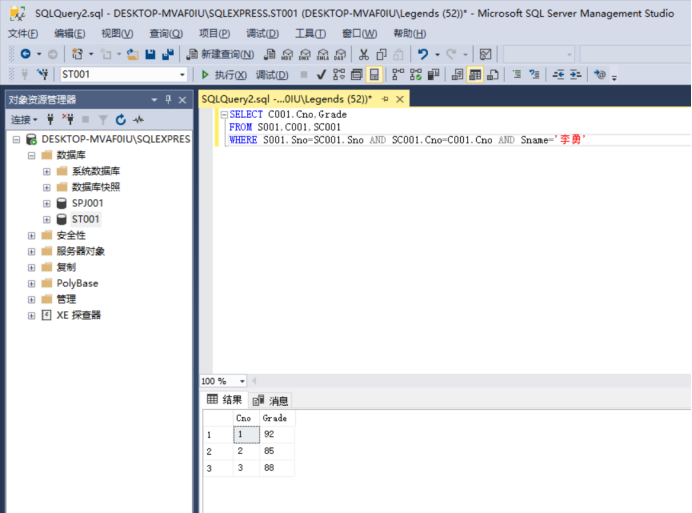Switch to the 消息 tab
692x513 pixels.
click(270, 400)
